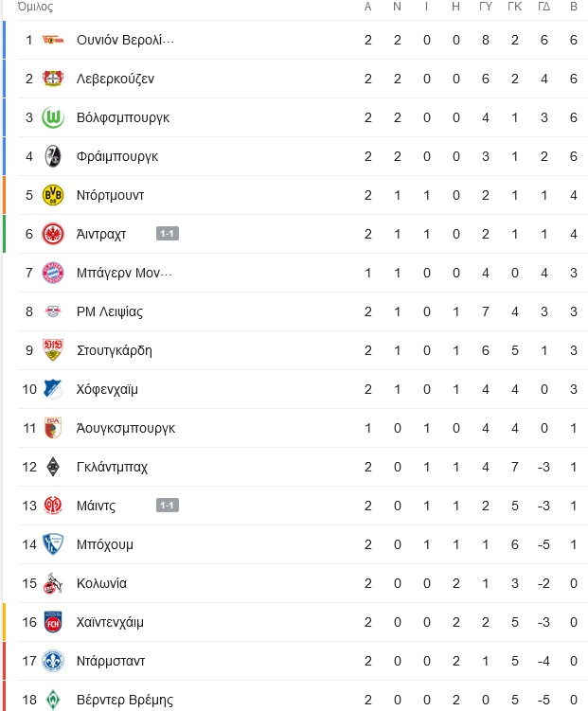Screen dimensions: 588x711
Task: Click the Stuttgart VfB crest
Action: [53, 350]
